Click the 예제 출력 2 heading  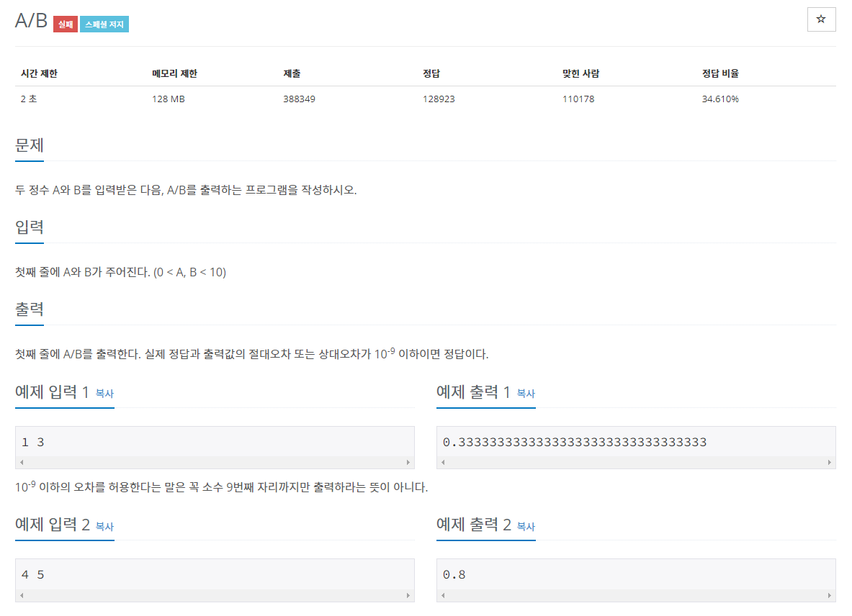[474, 525]
